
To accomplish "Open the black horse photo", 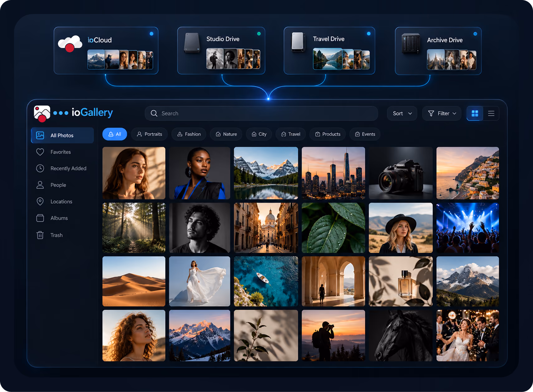I will [x=401, y=336].
